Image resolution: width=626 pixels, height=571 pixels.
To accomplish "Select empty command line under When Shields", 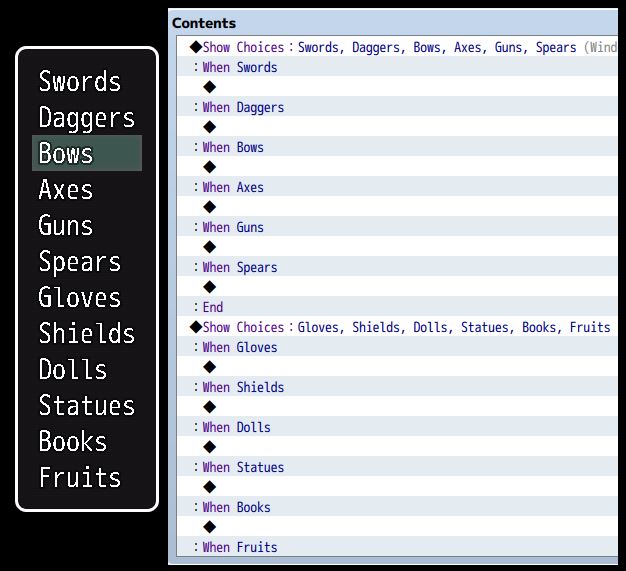I will click(x=397, y=406).
